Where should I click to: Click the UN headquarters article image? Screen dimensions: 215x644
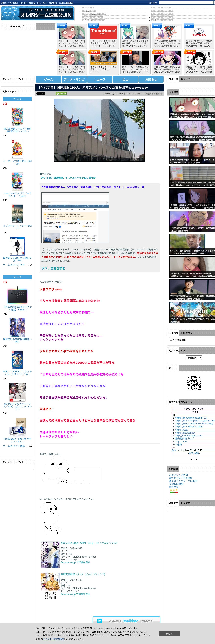[x=99, y=130]
